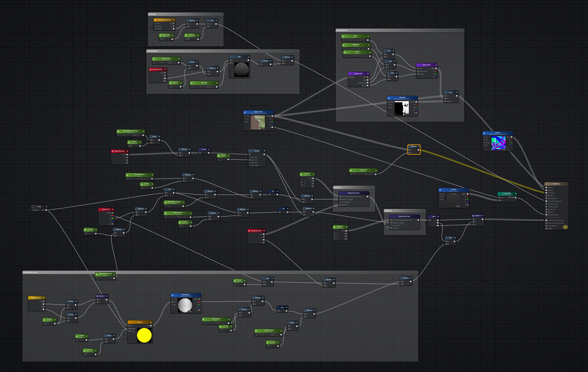Click the WaveNoise node menu icon
The height and width of the screenshot is (372, 588).
172,295
